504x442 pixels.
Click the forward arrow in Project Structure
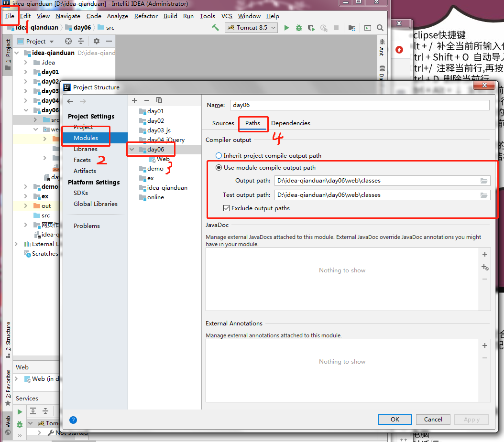coord(83,101)
